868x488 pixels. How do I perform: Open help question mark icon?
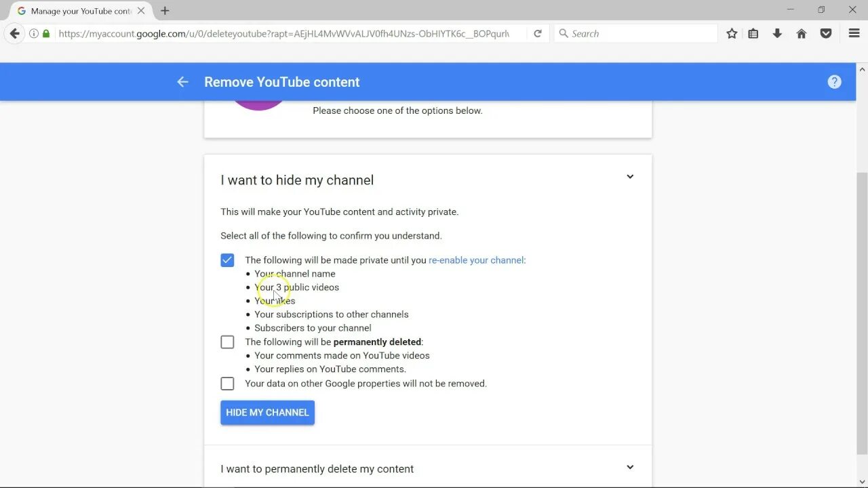point(835,82)
